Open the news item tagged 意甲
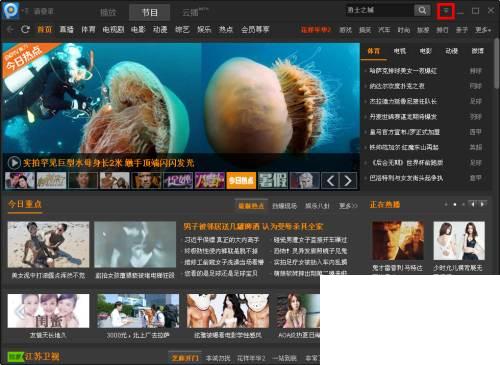 406,178
